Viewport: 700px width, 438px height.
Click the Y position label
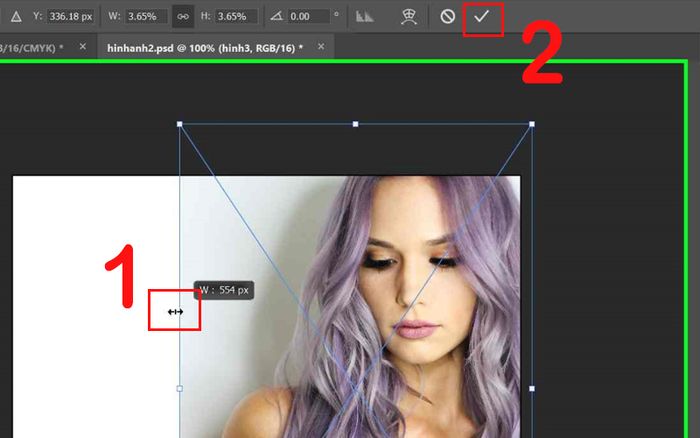click(x=38, y=16)
